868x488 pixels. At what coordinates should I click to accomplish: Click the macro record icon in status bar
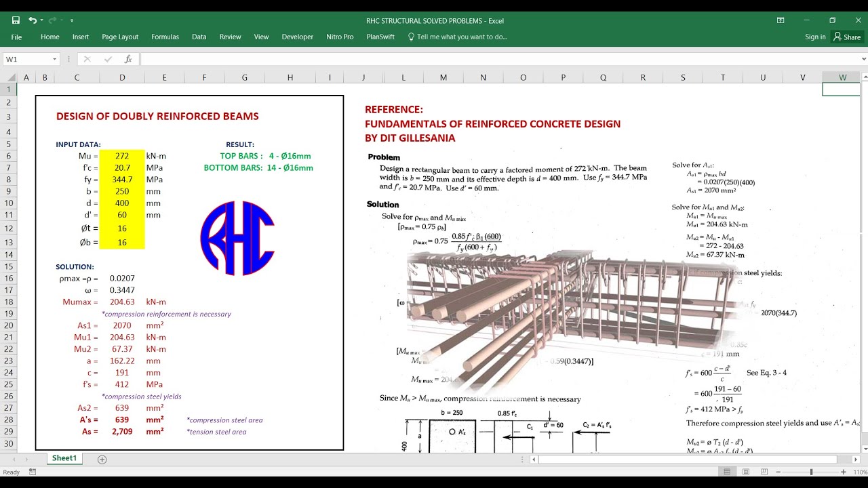pyautogui.click(x=33, y=472)
